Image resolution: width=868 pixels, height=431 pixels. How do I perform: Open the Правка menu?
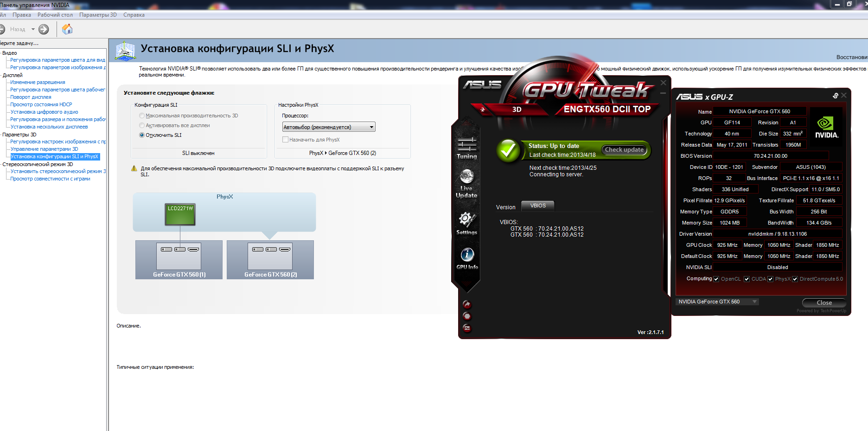tap(22, 15)
